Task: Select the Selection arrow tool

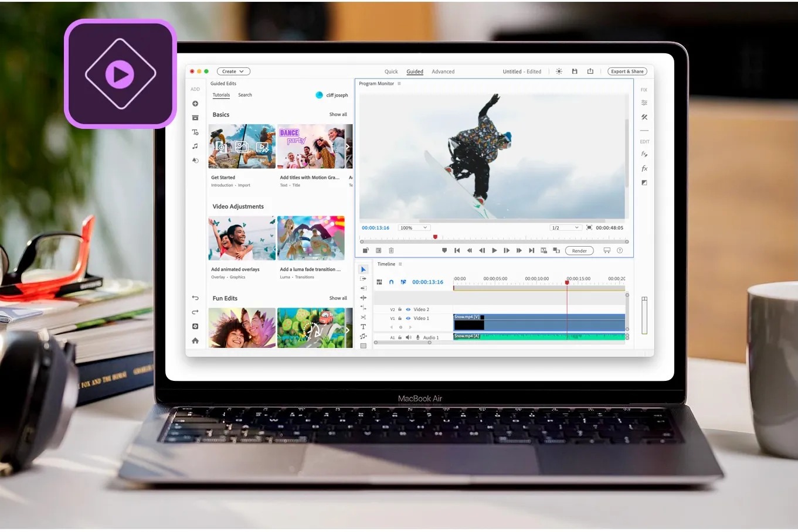Action: click(364, 270)
